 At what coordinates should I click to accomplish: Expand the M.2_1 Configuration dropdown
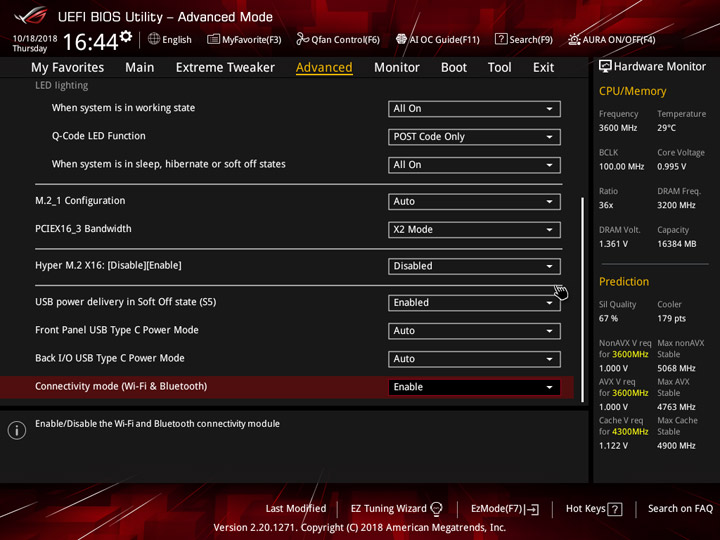pyautogui.click(x=474, y=202)
